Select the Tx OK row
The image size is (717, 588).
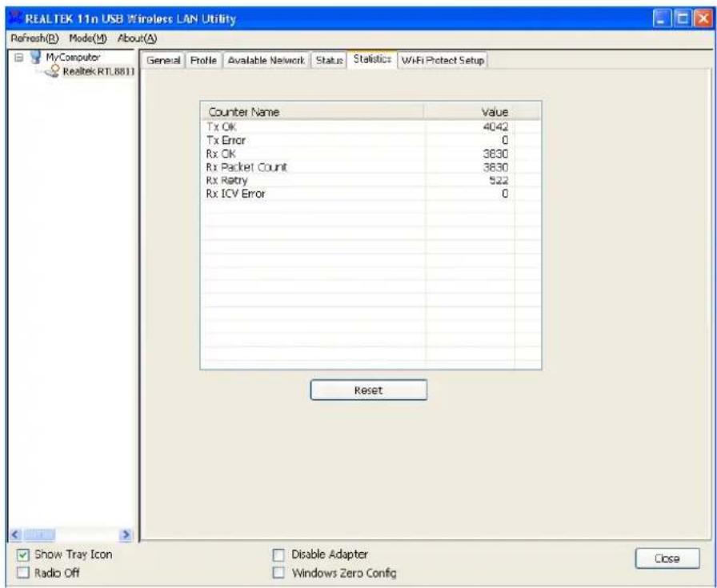[371, 126]
